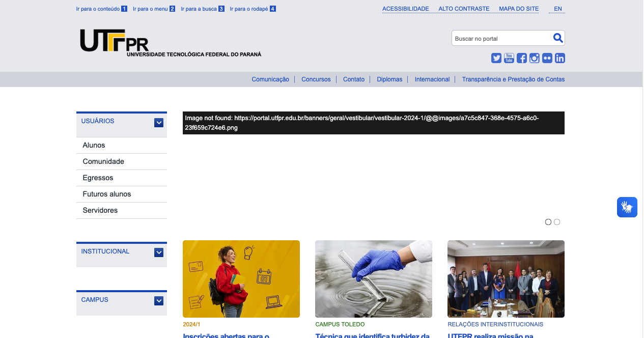Click the RELAÇÕES INTERINSTITUCIONAIS category label
Screen dimensions: 644x338
tap(495, 324)
